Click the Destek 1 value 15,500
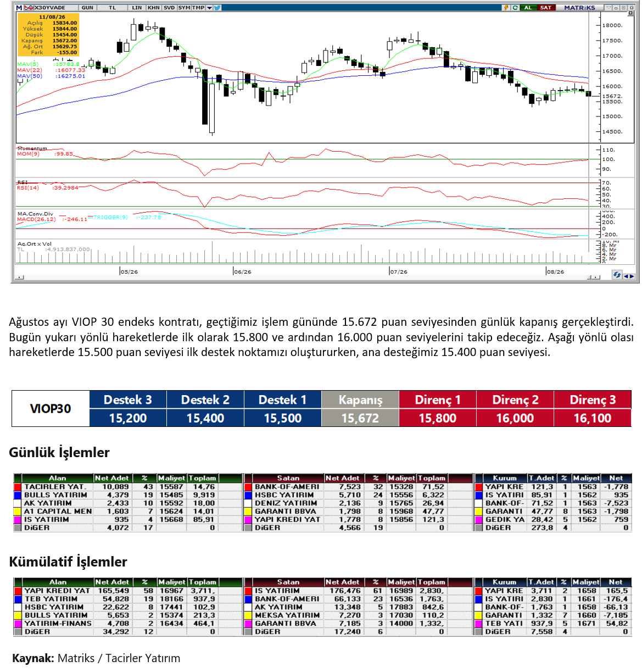 click(283, 418)
